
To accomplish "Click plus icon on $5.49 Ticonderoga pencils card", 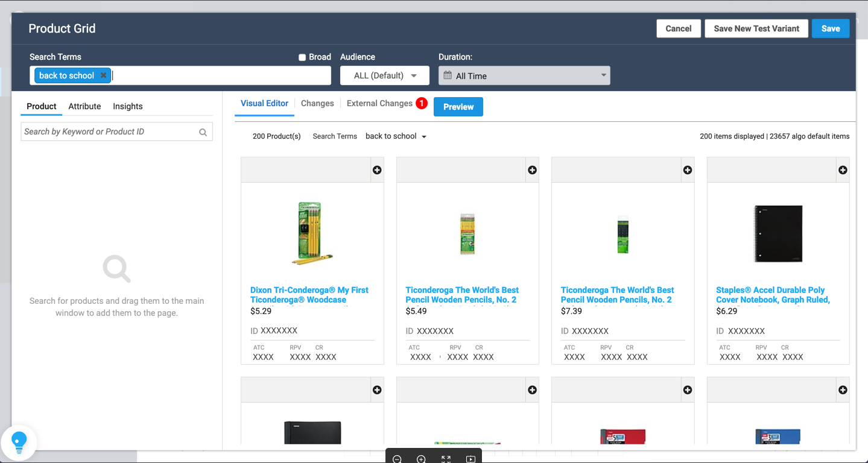I will [532, 170].
